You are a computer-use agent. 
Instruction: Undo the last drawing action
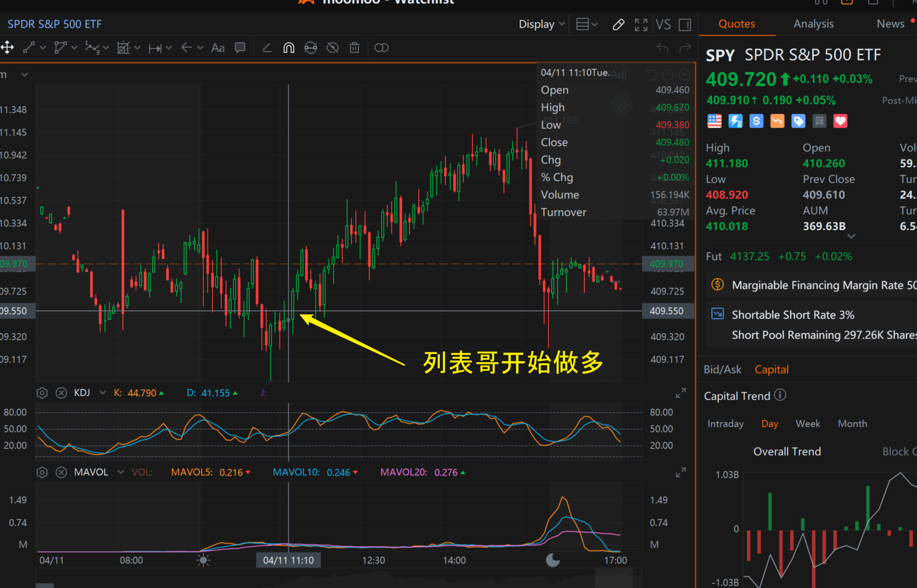point(662,48)
